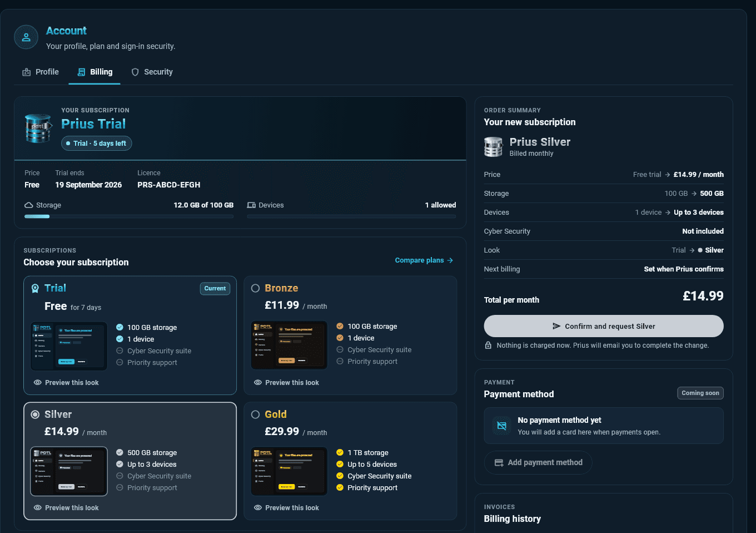
Task: Click the Trial plan award badge icon
Action: click(x=35, y=288)
